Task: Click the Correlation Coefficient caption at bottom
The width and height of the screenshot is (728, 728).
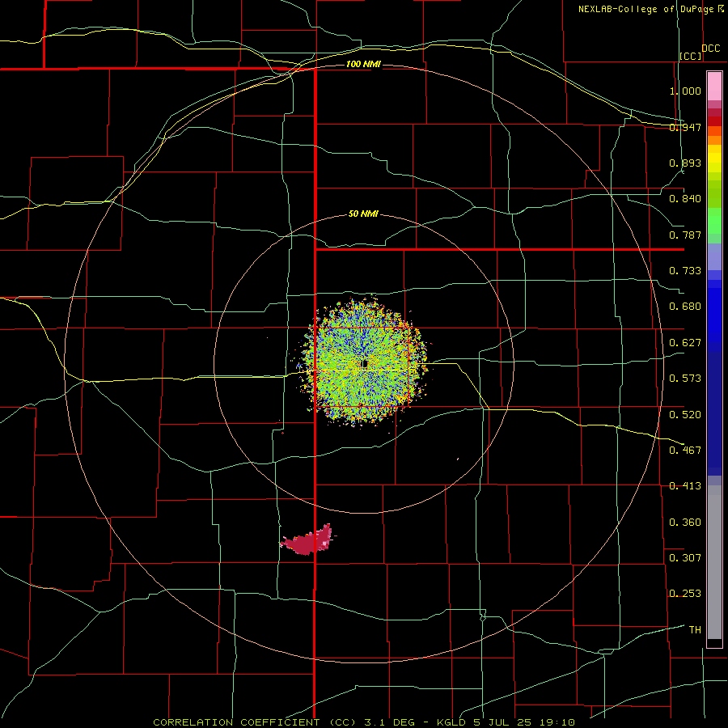Action: click(x=364, y=722)
